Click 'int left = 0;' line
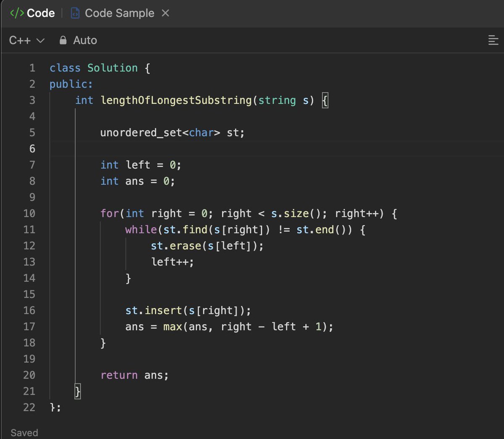Viewport: 504px width, 439px height. (141, 165)
